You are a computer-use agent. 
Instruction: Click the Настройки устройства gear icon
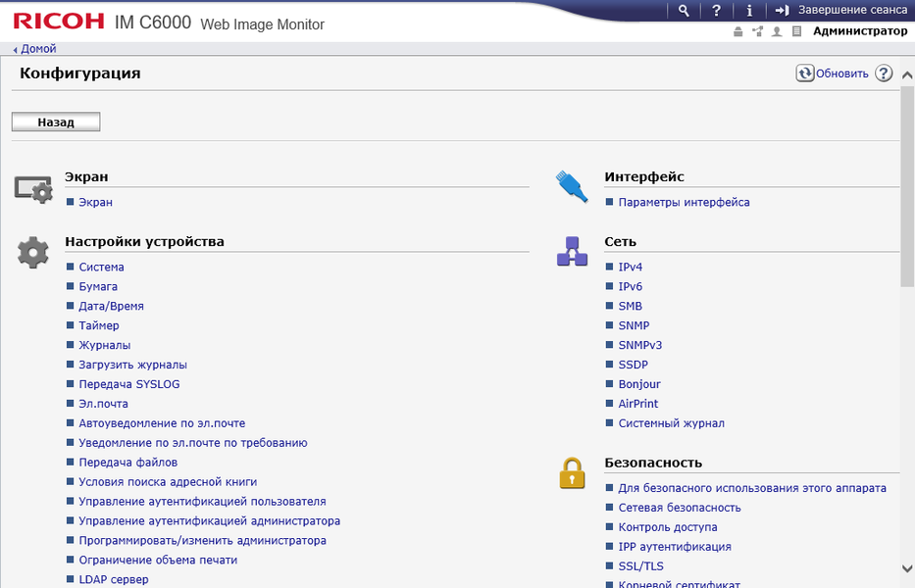coord(33,253)
